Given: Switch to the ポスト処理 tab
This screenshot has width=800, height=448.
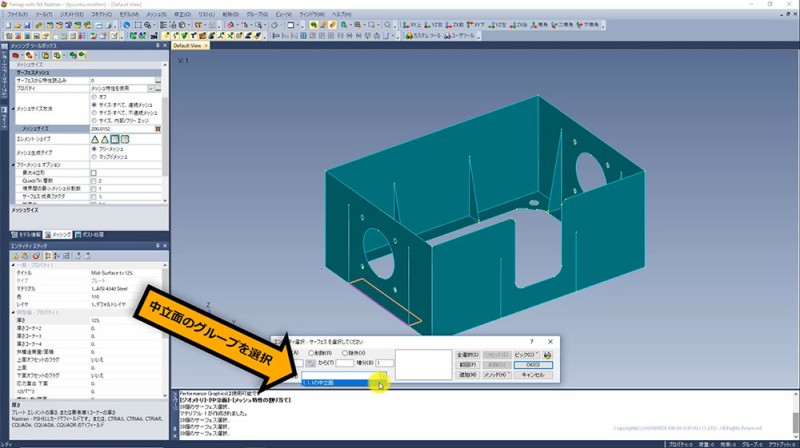Looking at the screenshot, I should point(89,235).
